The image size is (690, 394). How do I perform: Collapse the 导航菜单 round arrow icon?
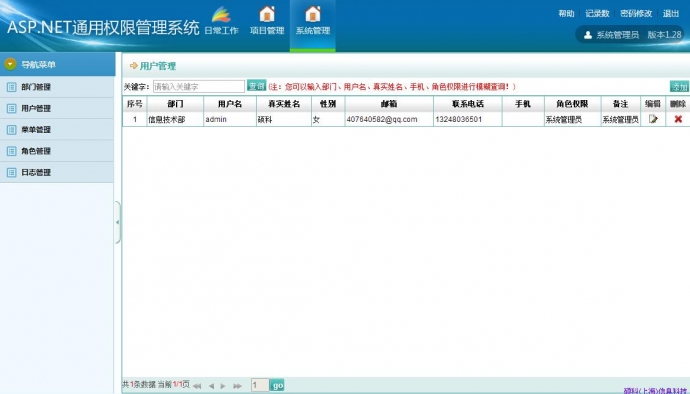(11, 65)
